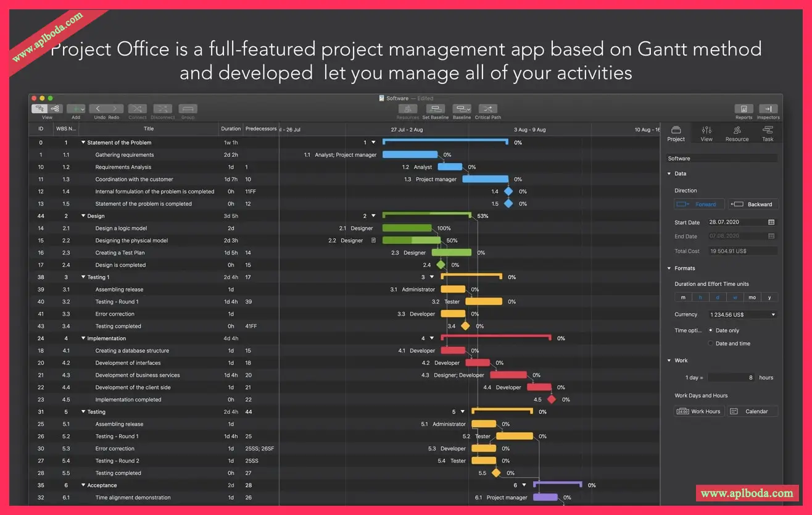Select the Date only radio button
This screenshot has height=515, width=812.
point(711,330)
